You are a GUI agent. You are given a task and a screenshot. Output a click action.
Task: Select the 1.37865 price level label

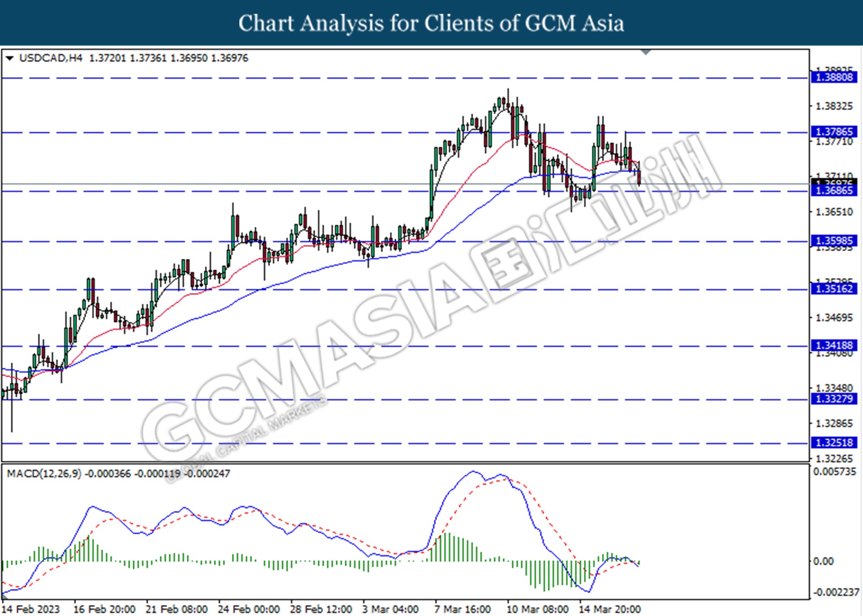[834, 132]
